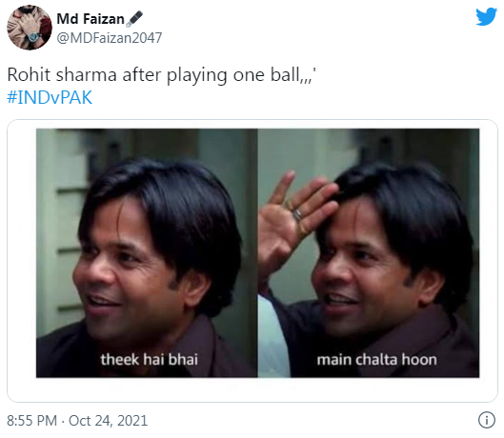
Task: Open the info icon beside timestamp
Action: (x=487, y=420)
